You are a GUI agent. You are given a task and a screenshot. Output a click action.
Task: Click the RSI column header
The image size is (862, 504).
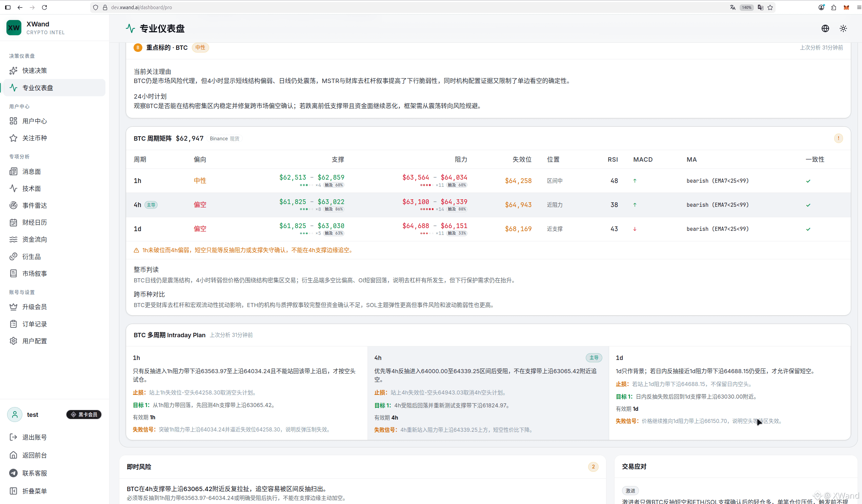(613, 159)
